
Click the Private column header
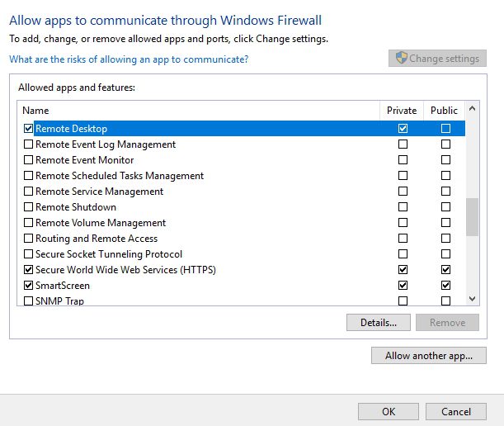(x=402, y=111)
